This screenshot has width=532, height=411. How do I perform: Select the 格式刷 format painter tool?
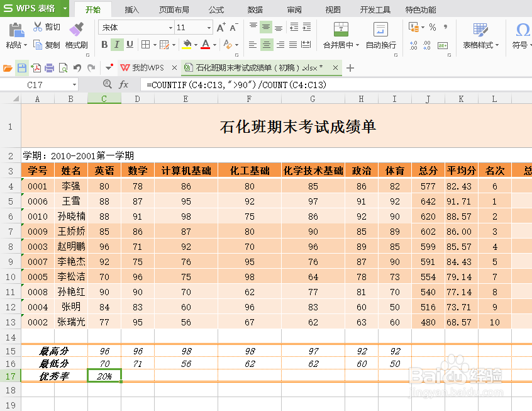(x=77, y=36)
